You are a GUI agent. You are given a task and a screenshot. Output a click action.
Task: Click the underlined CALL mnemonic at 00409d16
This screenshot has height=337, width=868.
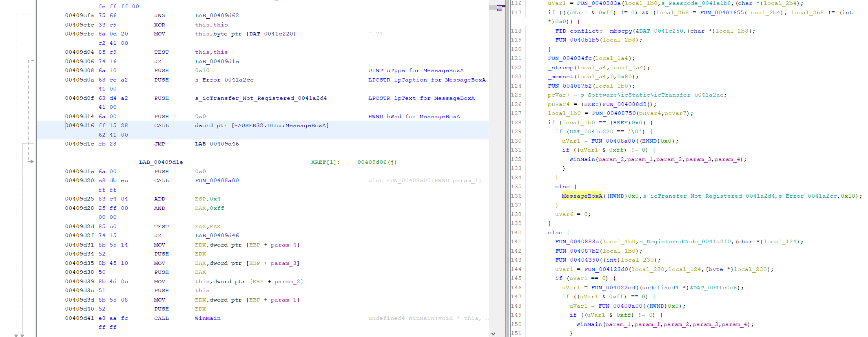(161, 126)
